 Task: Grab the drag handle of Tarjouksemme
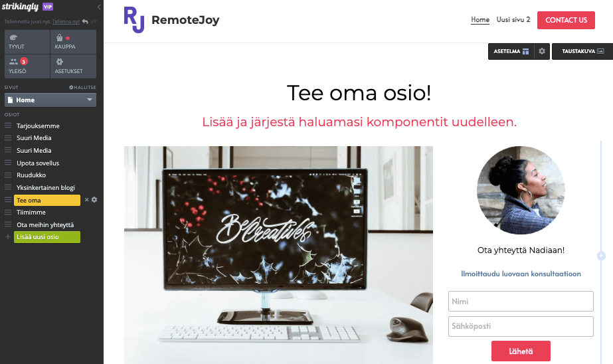(x=8, y=126)
